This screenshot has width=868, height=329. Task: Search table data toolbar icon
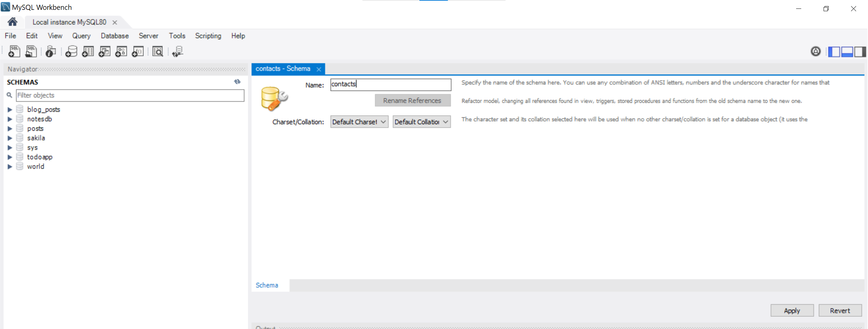pyautogui.click(x=158, y=52)
